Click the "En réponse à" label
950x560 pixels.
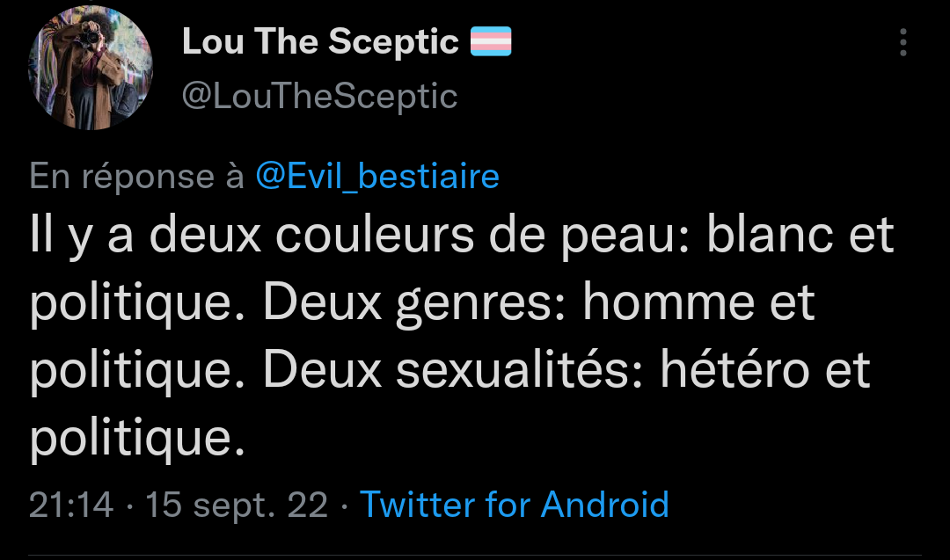tap(136, 177)
